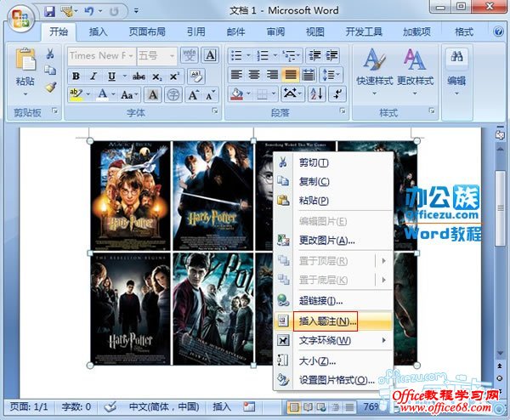Switch to the Review tab

(x=275, y=31)
